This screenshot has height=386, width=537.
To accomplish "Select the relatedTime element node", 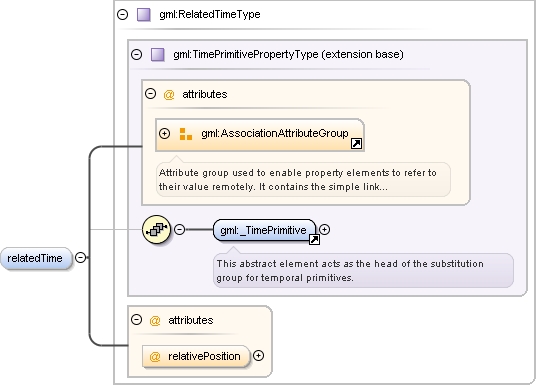I will [x=36, y=258].
